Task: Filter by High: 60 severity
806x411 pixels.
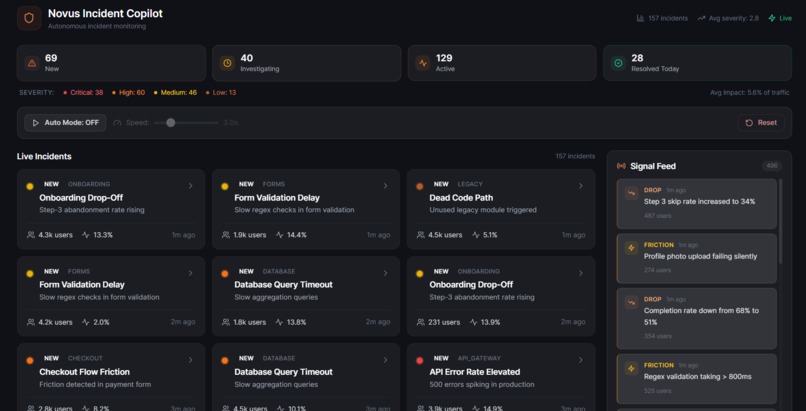Action: pyautogui.click(x=129, y=92)
